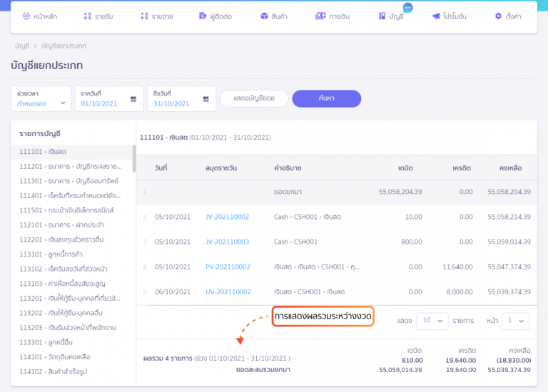The image size is (548, 392).
Task: Click the รายรับ income icon
Action: tap(87, 16)
